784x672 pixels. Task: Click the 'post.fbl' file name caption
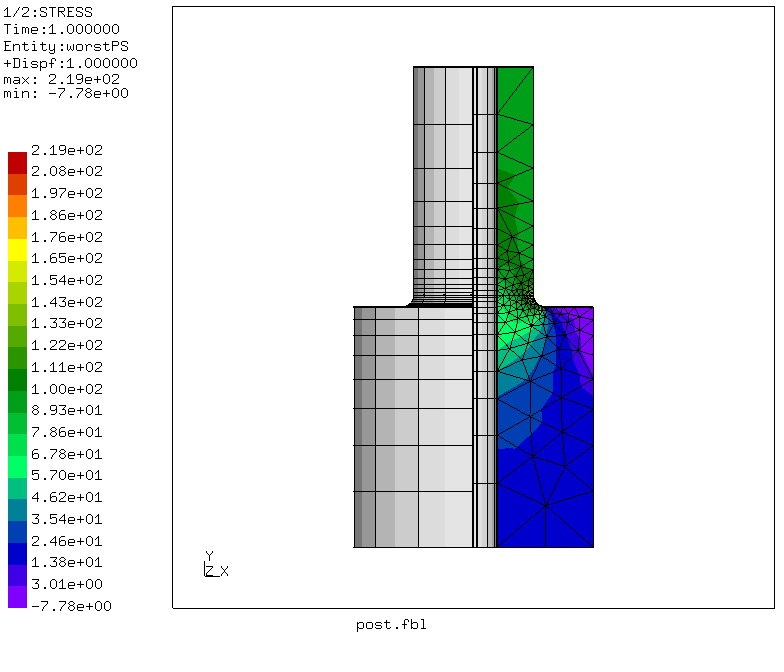point(392,625)
